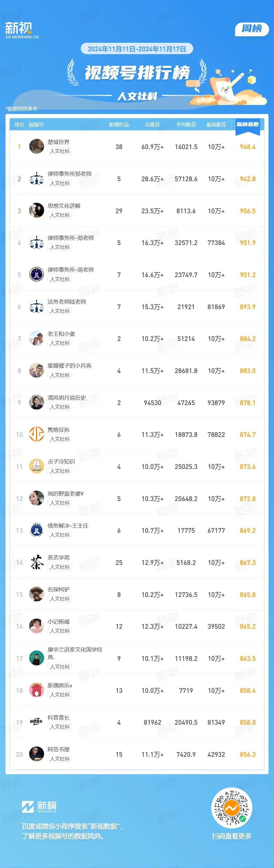Click the scales icon of 律师事务所郑老师
Viewport: 274px width, 868px height.
tap(36, 179)
